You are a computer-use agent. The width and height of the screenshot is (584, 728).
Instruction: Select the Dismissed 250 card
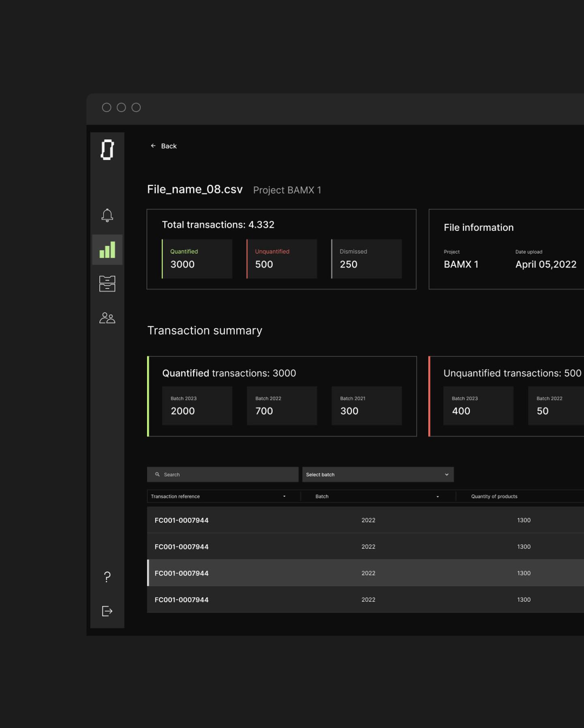[367, 259]
